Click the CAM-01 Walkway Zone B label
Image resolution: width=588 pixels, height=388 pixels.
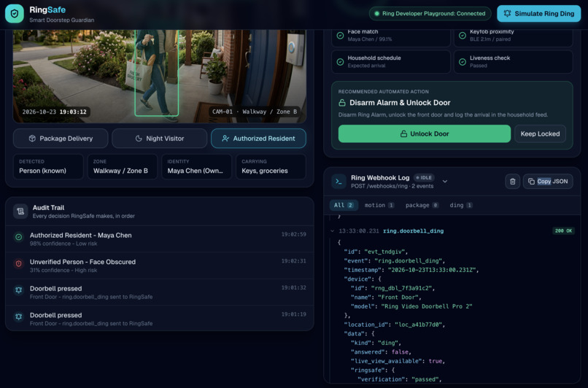tap(255, 112)
